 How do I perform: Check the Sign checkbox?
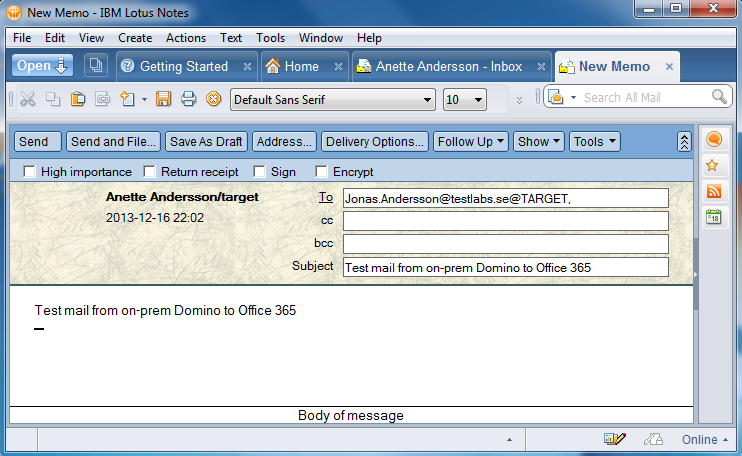259,171
